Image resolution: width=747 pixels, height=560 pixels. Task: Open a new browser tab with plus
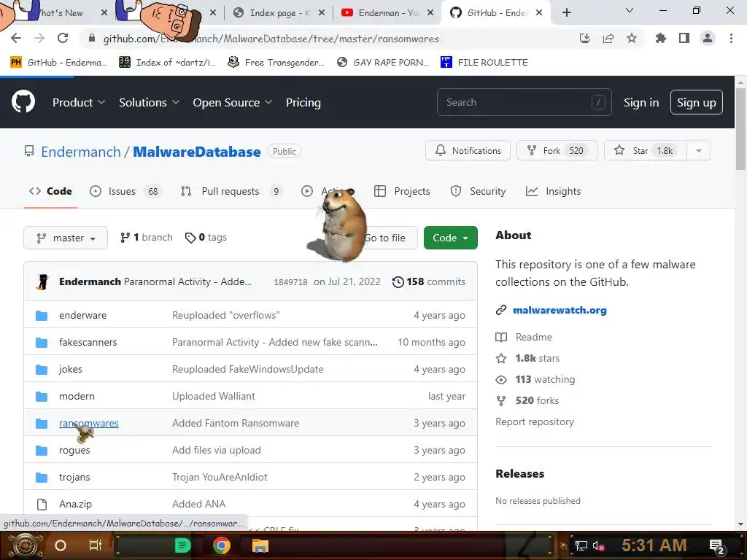566,12
